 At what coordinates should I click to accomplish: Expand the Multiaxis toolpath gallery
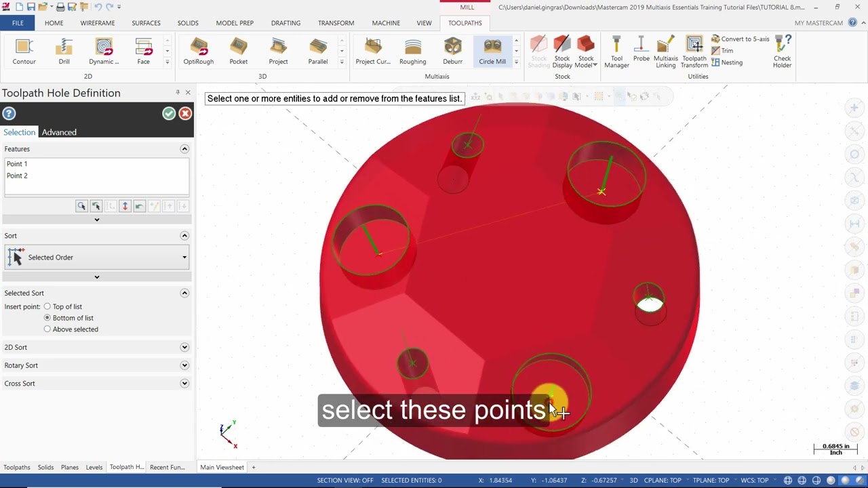tap(516, 62)
